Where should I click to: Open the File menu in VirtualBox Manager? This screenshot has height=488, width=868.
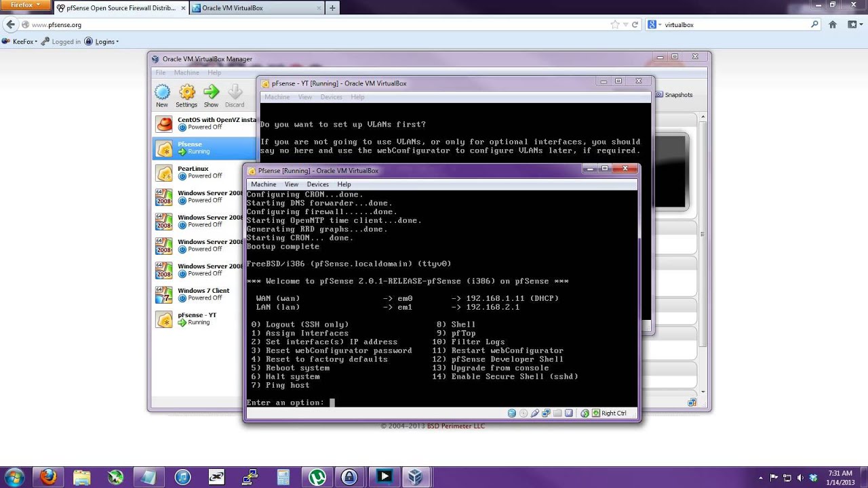161,73
